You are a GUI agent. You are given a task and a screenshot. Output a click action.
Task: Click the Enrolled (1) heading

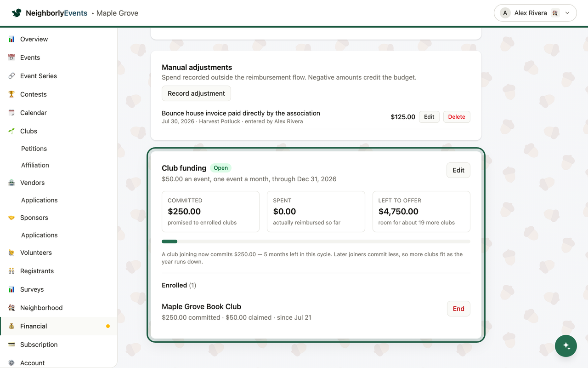pos(179,285)
